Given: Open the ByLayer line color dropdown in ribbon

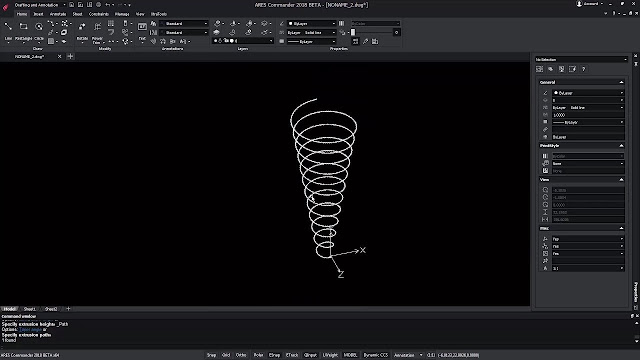Looking at the screenshot, I should (x=311, y=24).
